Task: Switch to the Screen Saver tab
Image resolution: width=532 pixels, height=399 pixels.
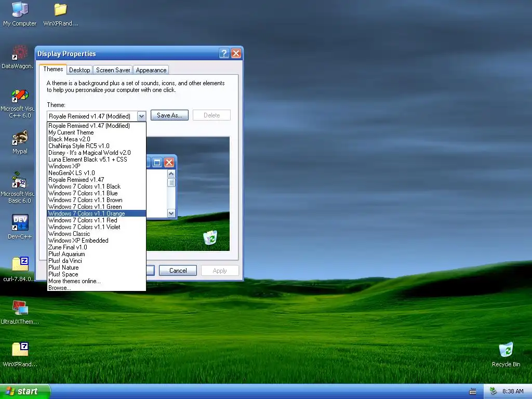Action: tap(113, 70)
